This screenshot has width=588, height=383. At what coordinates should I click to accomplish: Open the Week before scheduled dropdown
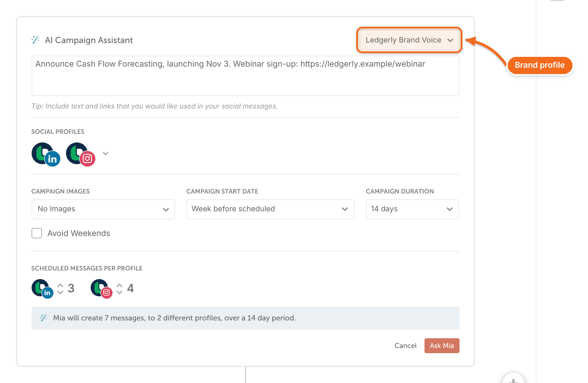click(x=270, y=209)
